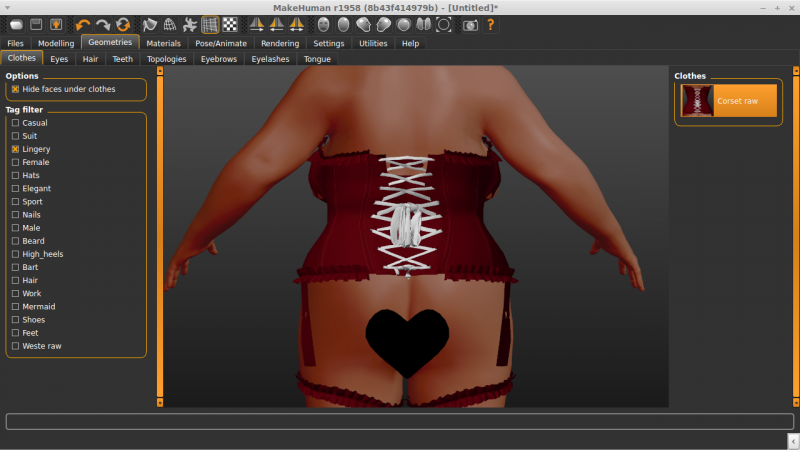The height and width of the screenshot is (450, 800).
Task: Select head view icon left of top view
Action: (x=384, y=24)
